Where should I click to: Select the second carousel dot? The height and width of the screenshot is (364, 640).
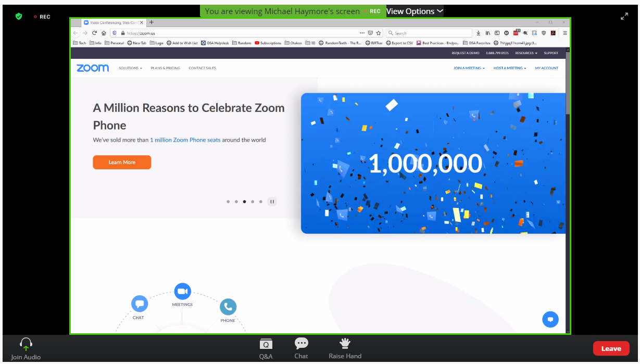[x=236, y=202]
